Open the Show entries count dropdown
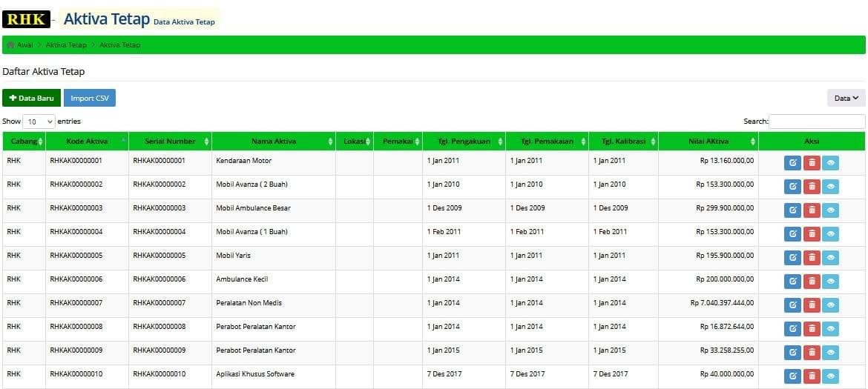 (x=39, y=122)
